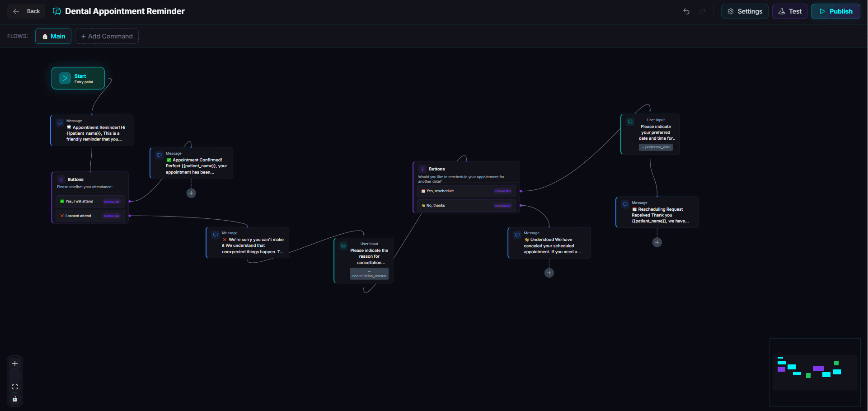Click the plus below the Rescheduling Request message
Image resolution: width=868 pixels, height=411 pixels.
657,242
